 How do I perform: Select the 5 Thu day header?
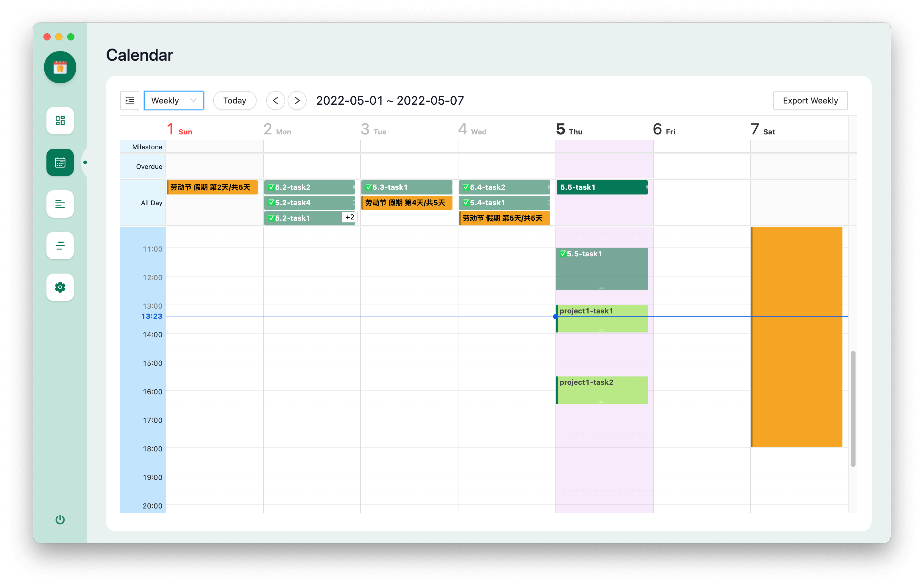click(569, 130)
